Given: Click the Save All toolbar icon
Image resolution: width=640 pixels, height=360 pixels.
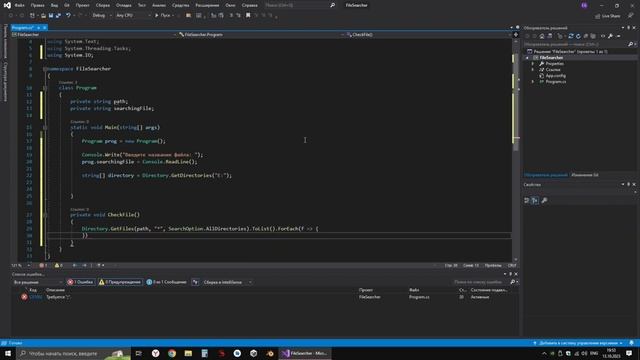Looking at the screenshot, I should [x=58, y=16].
